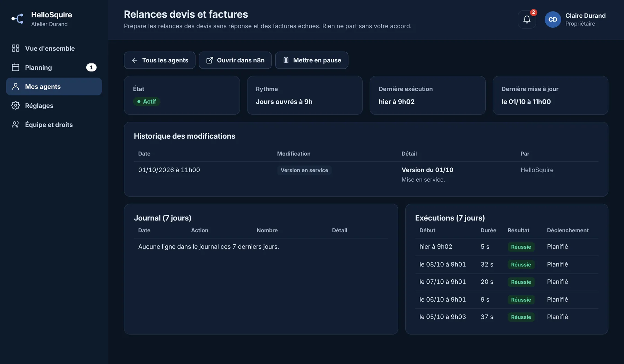Click the Actif status badge

(146, 102)
